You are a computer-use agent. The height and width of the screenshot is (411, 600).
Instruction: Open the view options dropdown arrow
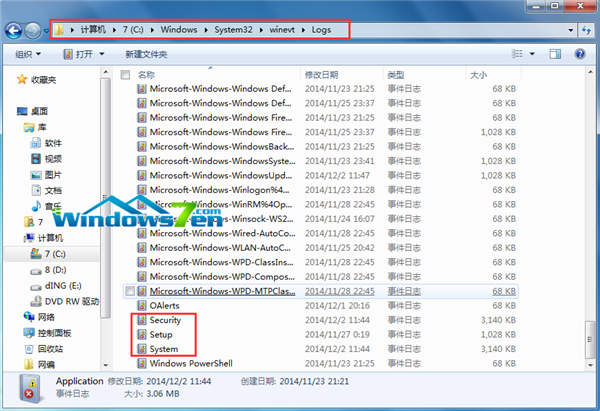coord(532,54)
